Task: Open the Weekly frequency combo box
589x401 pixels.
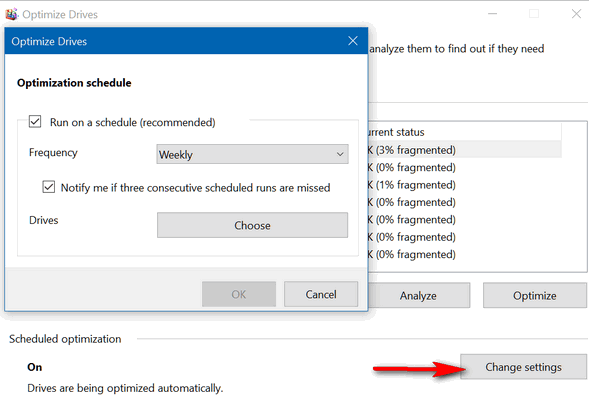Action: pos(252,154)
